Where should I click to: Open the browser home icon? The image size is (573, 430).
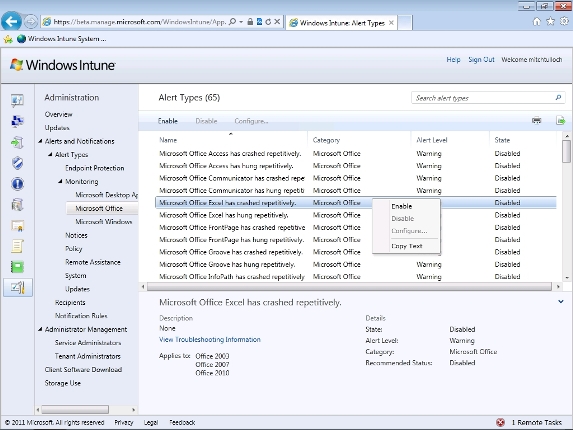pyautogui.click(x=536, y=22)
